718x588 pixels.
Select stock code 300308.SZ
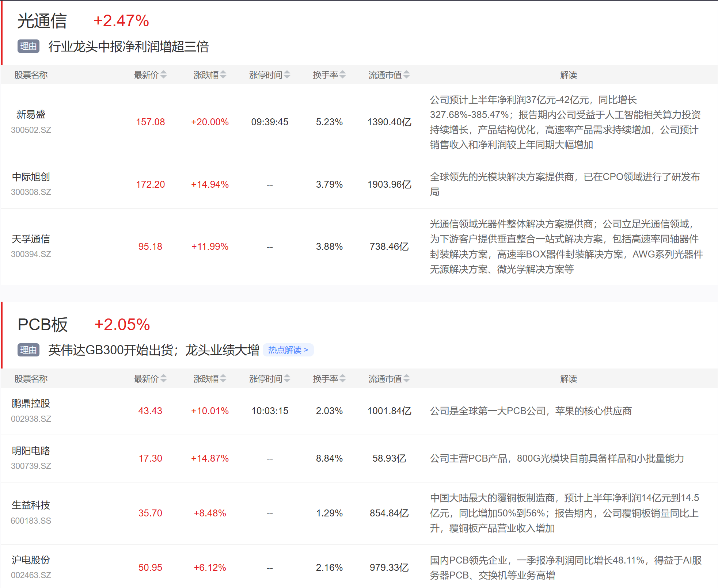(x=31, y=192)
